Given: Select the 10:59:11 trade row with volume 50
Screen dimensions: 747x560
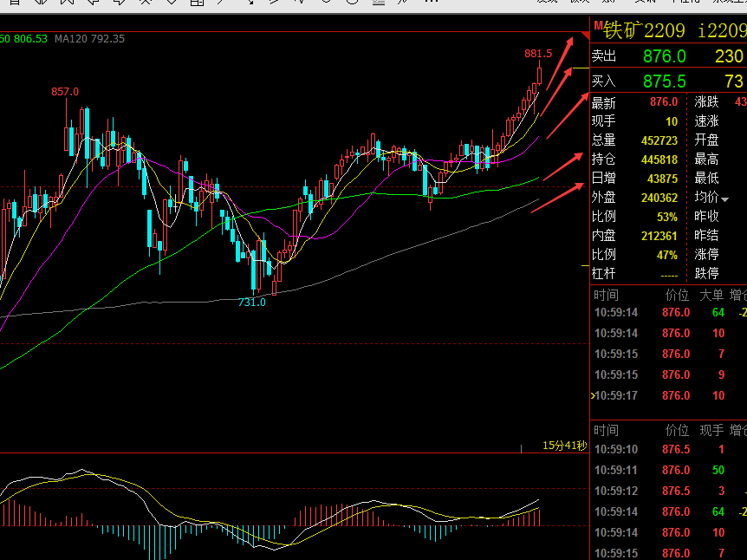Looking at the screenshot, I should pos(668,471).
